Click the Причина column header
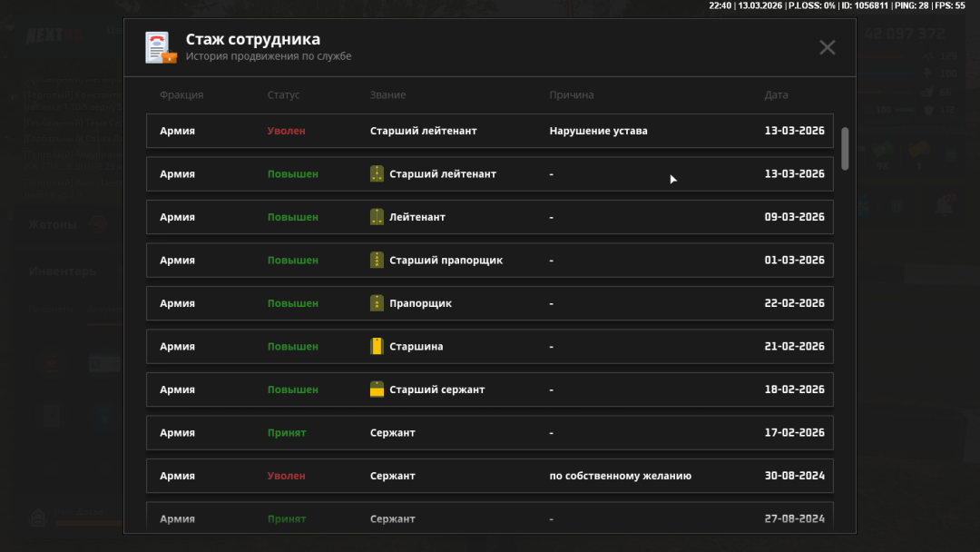Viewport: 980px width, 552px height. pyautogui.click(x=571, y=95)
